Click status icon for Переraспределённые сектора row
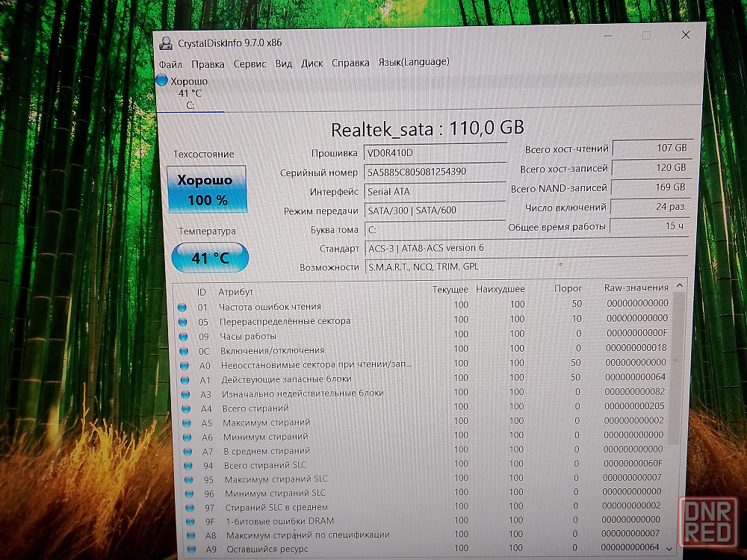The image size is (747, 560). (x=182, y=321)
